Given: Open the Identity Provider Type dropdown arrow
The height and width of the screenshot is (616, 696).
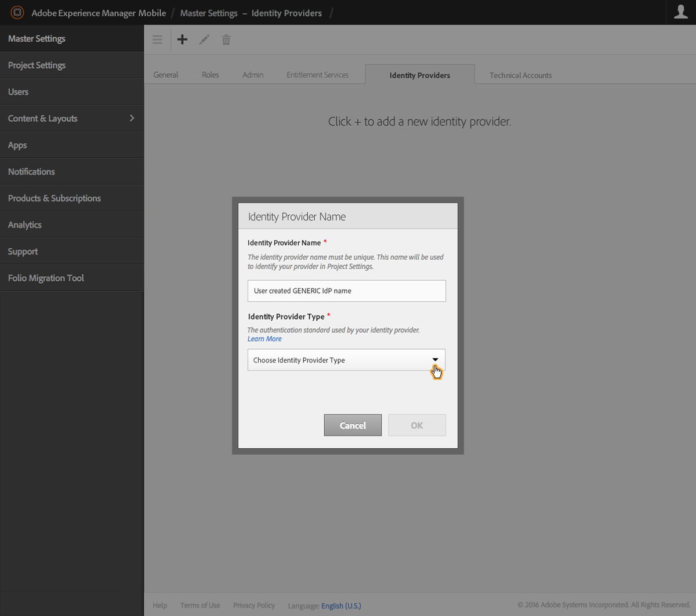Looking at the screenshot, I should [435, 360].
